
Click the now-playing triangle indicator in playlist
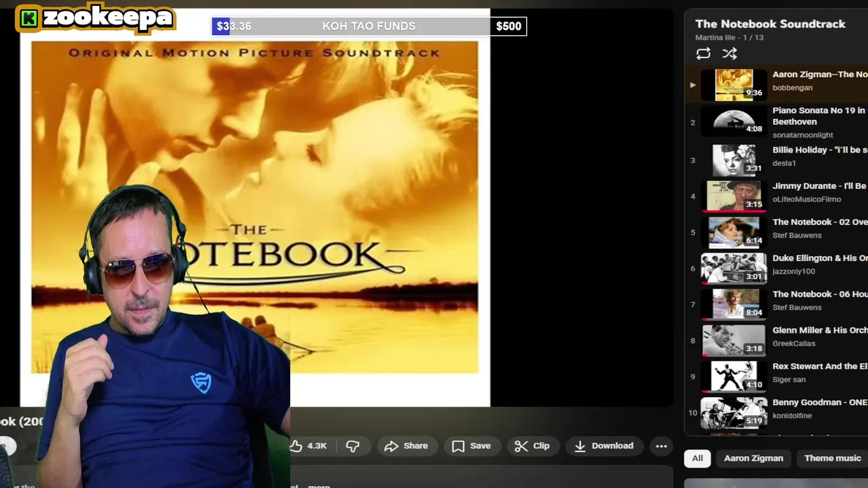coord(692,85)
